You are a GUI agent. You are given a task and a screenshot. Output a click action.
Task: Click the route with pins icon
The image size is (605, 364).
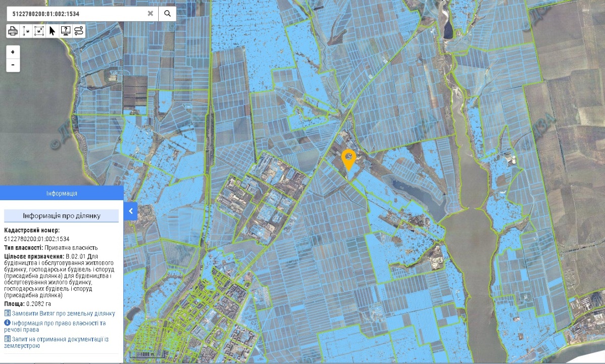[x=79, y=31]
